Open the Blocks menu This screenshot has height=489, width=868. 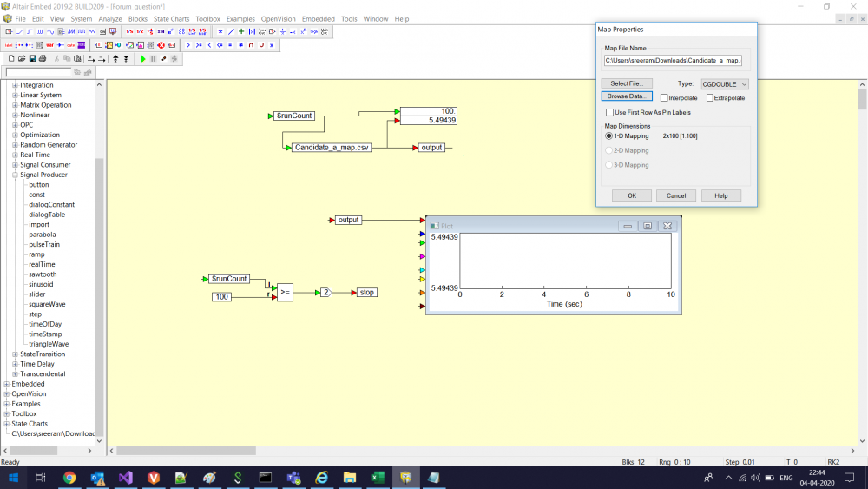point(138,19)
